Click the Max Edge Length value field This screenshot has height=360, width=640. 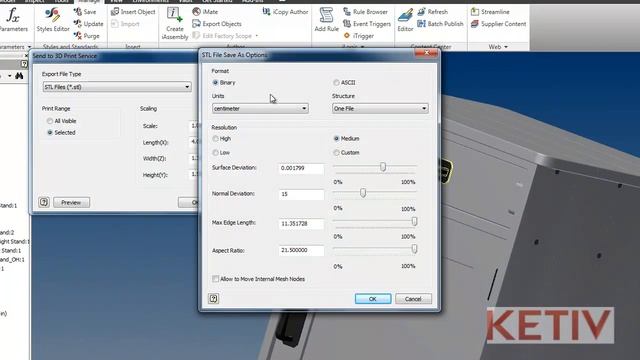(301, 224)
